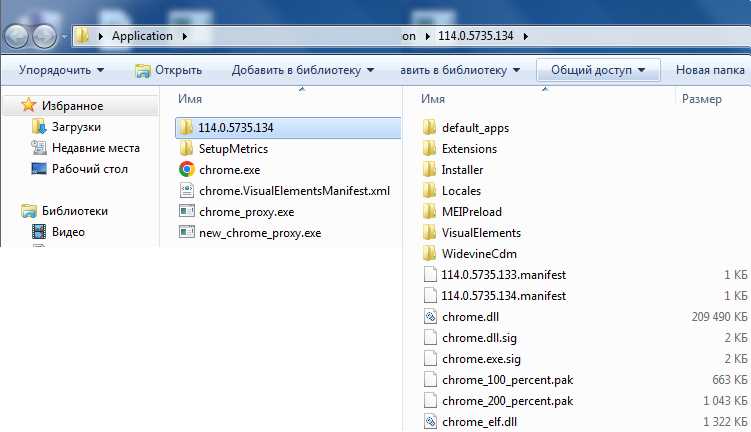The image size is (751, 432).
Task: Click the Загрузки folder icon
Action: [x=39, y=127]
